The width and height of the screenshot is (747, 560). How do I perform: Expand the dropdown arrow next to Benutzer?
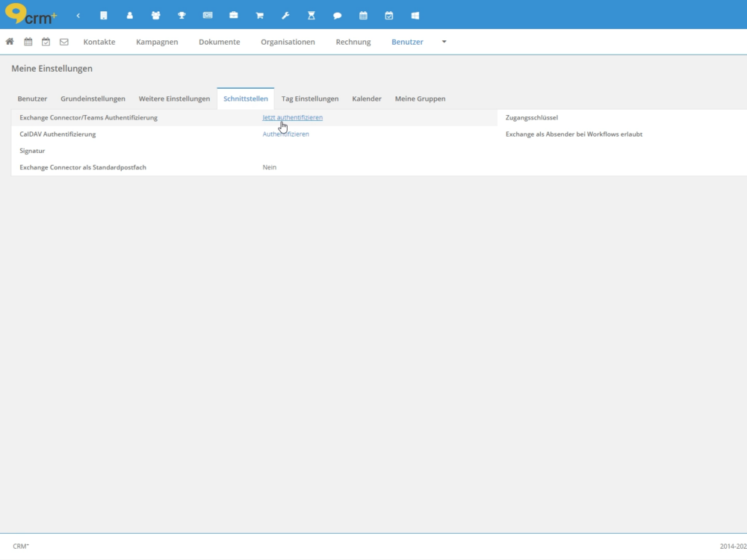click(444, 42)
